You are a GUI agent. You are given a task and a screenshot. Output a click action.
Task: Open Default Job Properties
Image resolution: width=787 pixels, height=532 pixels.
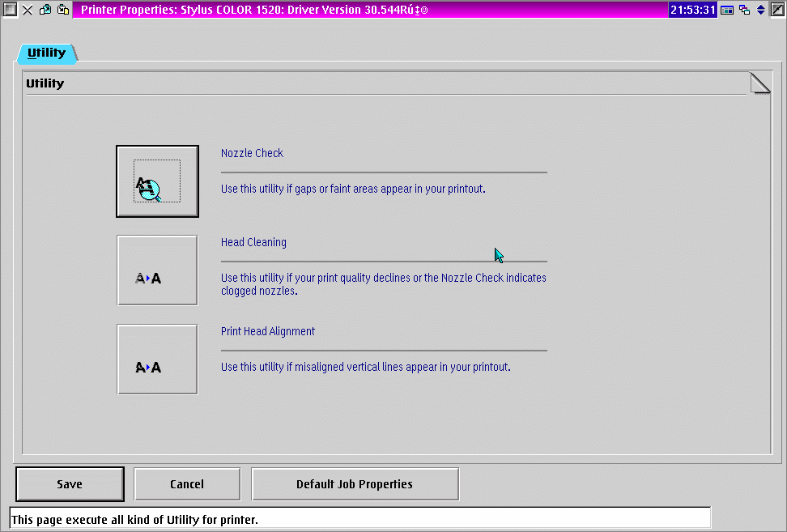(355, 484)
